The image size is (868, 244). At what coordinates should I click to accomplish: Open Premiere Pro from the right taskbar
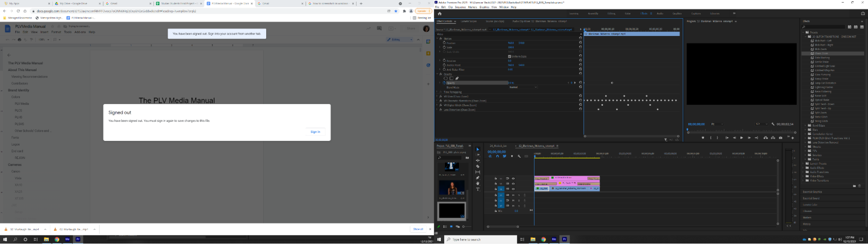click(564, 239)
